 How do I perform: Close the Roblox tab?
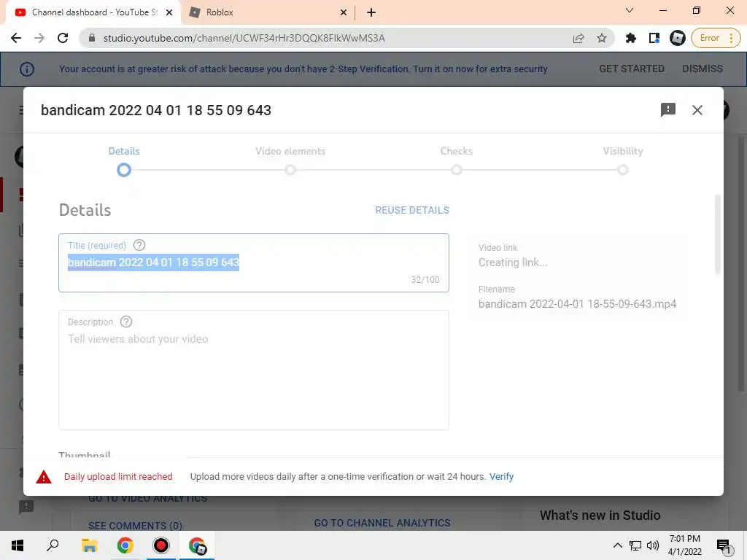click(x=344, y=12)
